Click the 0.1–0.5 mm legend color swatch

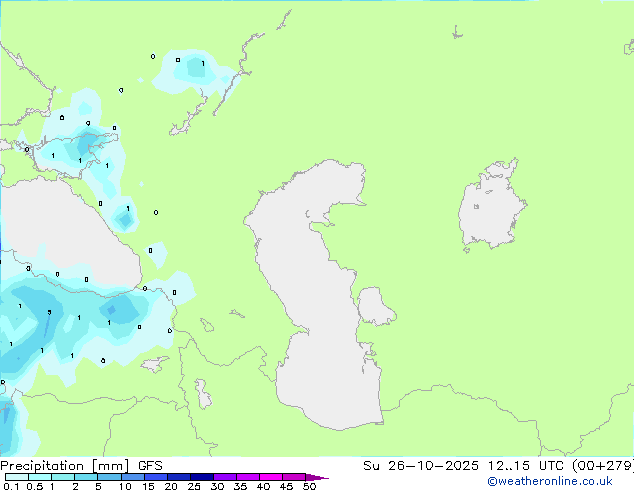(x=17, y=477)
